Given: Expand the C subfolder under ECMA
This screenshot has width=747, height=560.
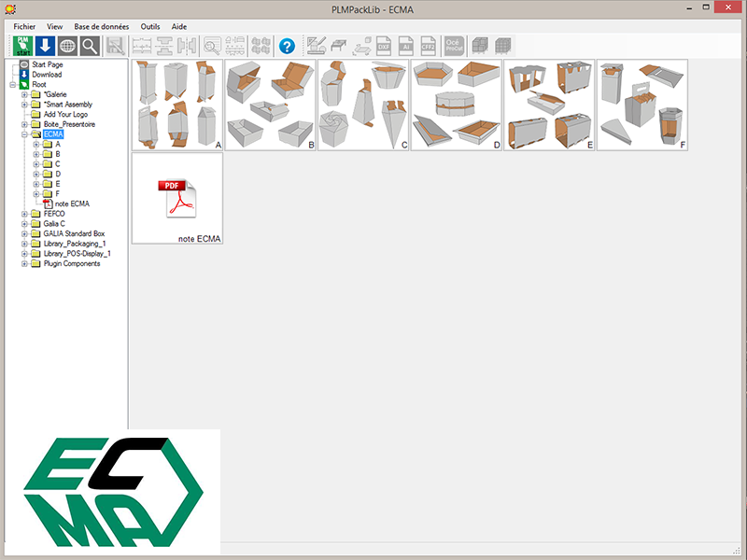Looking at the screenshot, I should click(36, 164).
